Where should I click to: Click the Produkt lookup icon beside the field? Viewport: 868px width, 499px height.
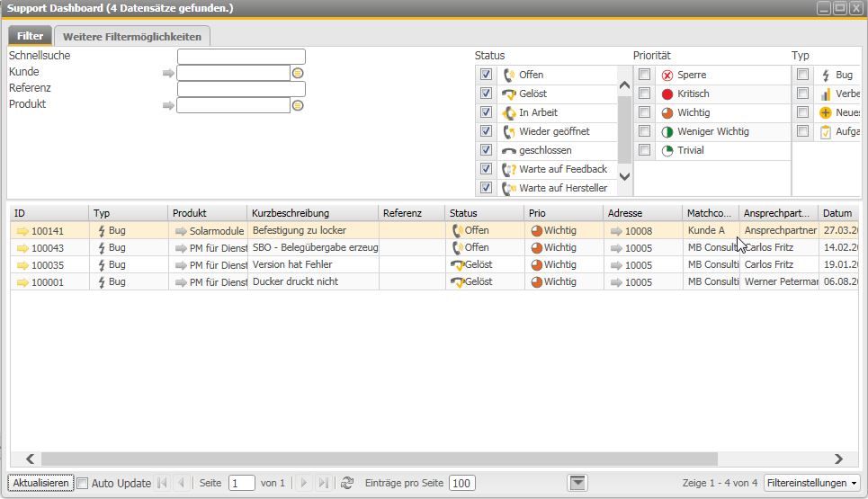(298, 106)
